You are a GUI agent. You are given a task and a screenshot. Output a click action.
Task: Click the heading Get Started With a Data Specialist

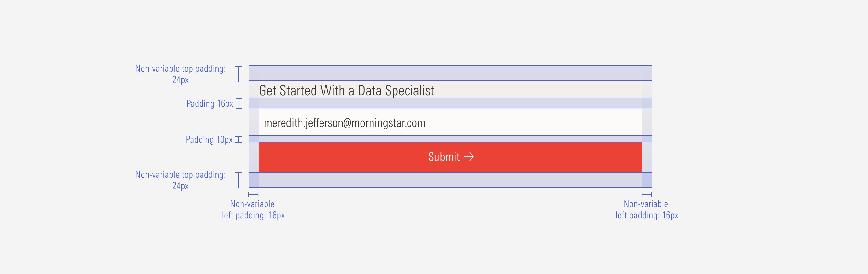pyautogui.click(x=346, y=90)
